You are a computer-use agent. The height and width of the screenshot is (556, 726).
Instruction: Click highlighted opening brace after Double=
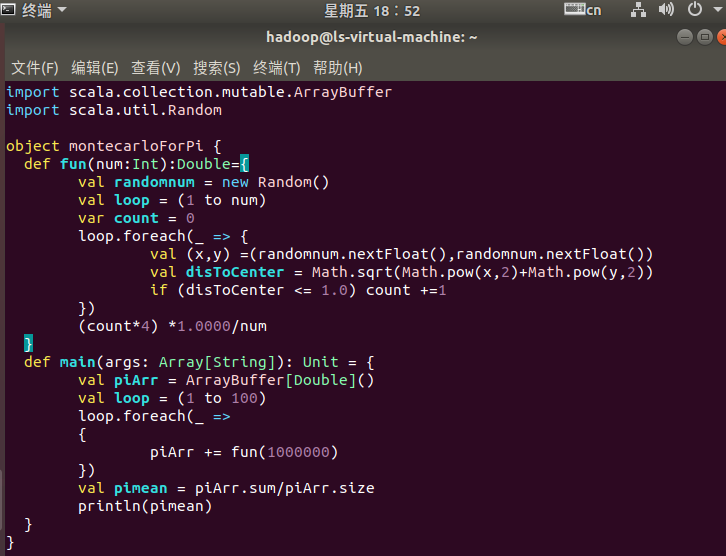(x=244, y=164)
